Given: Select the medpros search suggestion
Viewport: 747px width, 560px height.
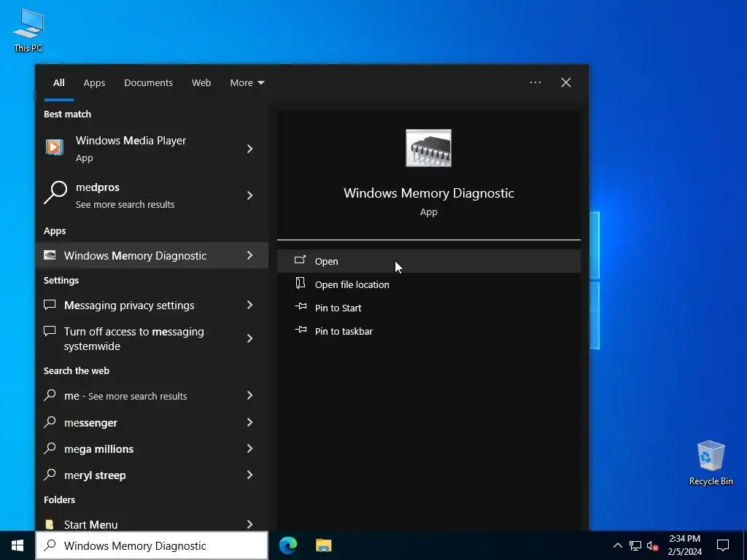Looking at the screenshot, I should point(152,195).
